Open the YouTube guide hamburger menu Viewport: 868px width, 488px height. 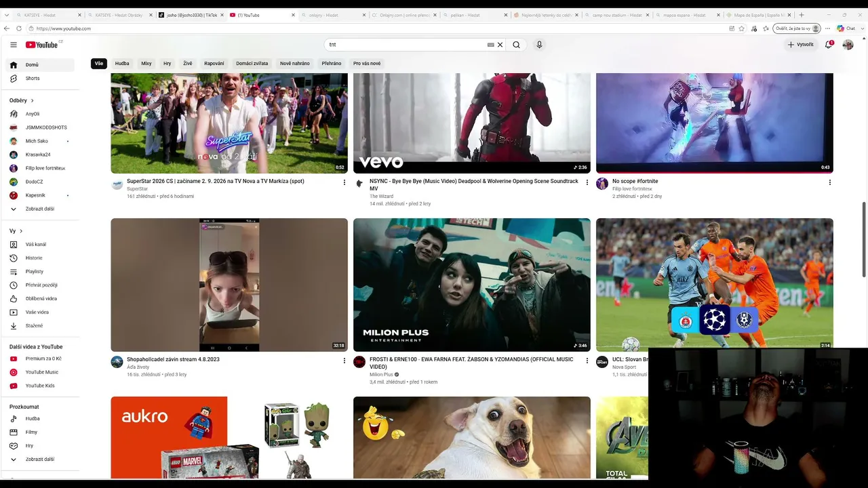(x=14, y=45)
